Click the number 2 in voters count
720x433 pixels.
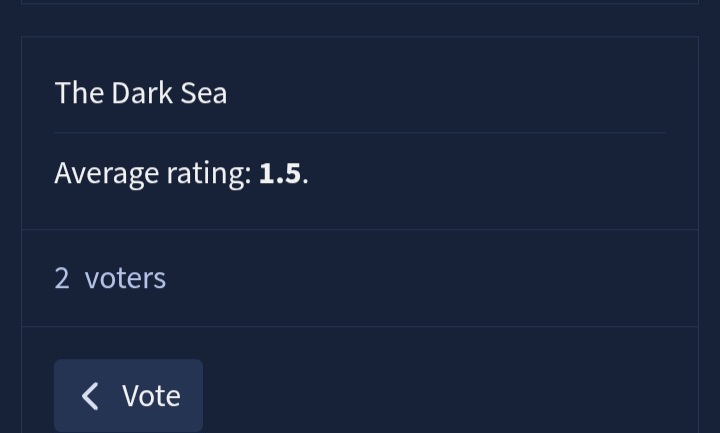(x=62, y=278)
